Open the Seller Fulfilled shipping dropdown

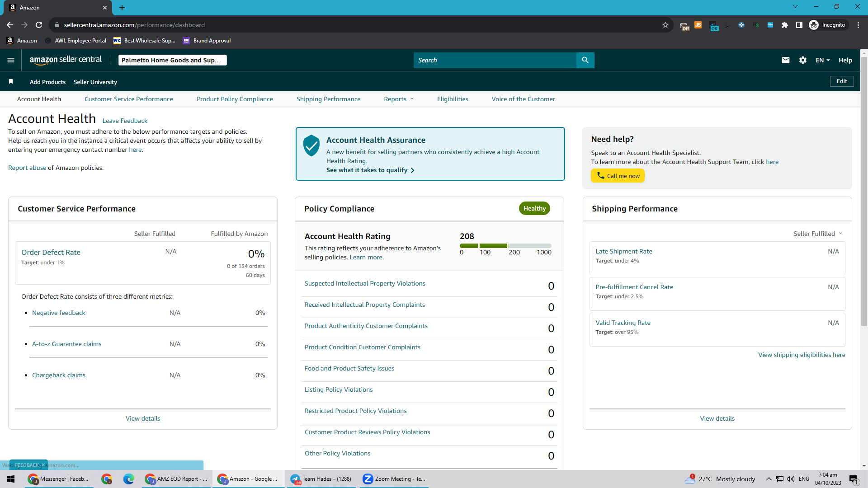pyautogui.click(x=818, y=234)
